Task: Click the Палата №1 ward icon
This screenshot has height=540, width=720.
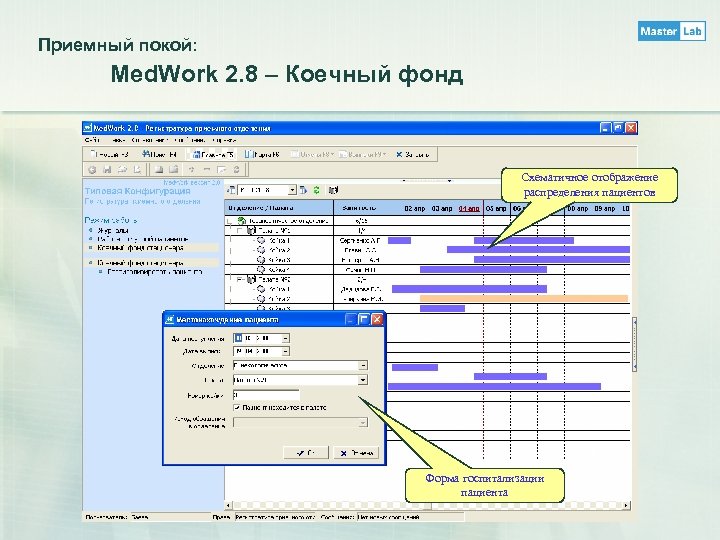Action: click(x=251, y=231)
